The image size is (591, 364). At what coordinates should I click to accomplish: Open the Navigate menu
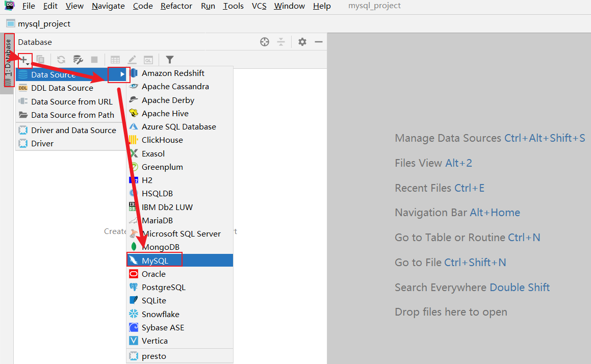[108, 6]
